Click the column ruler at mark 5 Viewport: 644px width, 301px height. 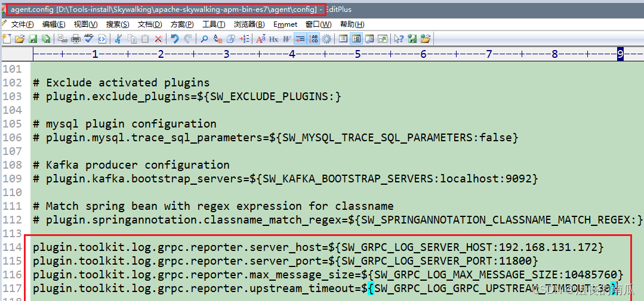click(x=358, y=54)
